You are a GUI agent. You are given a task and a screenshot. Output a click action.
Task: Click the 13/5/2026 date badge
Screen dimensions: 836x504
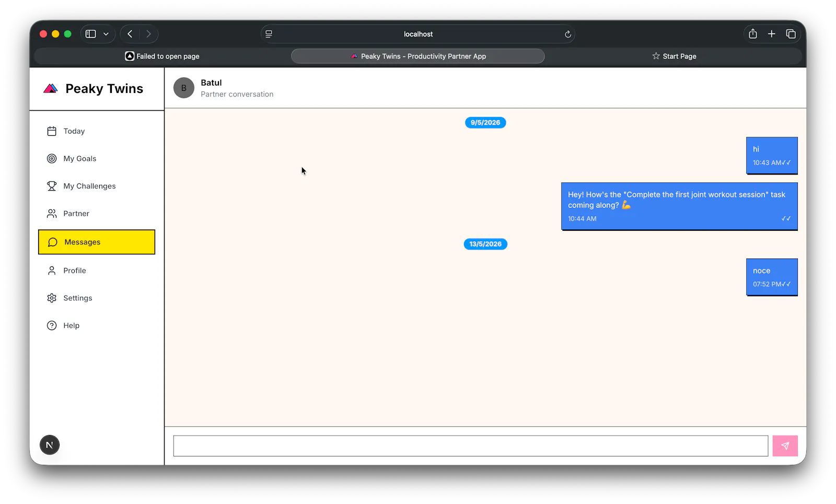(x=485, y=244)
